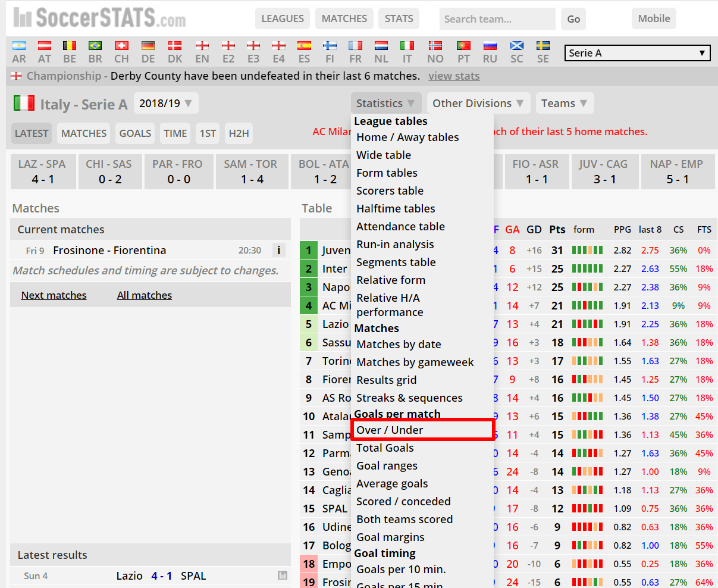Click the Scotland SC flag icon
Screen dimensions: 718x588
click(517, 45)
